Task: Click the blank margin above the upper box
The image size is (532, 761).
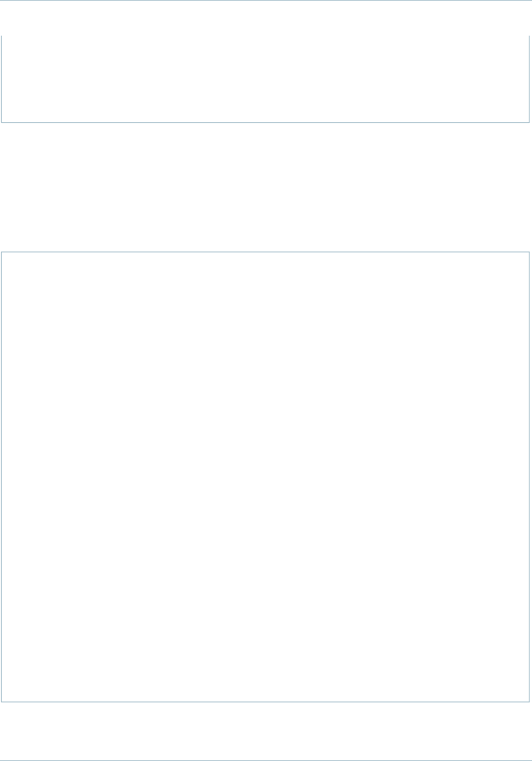Action: [265, 18]
